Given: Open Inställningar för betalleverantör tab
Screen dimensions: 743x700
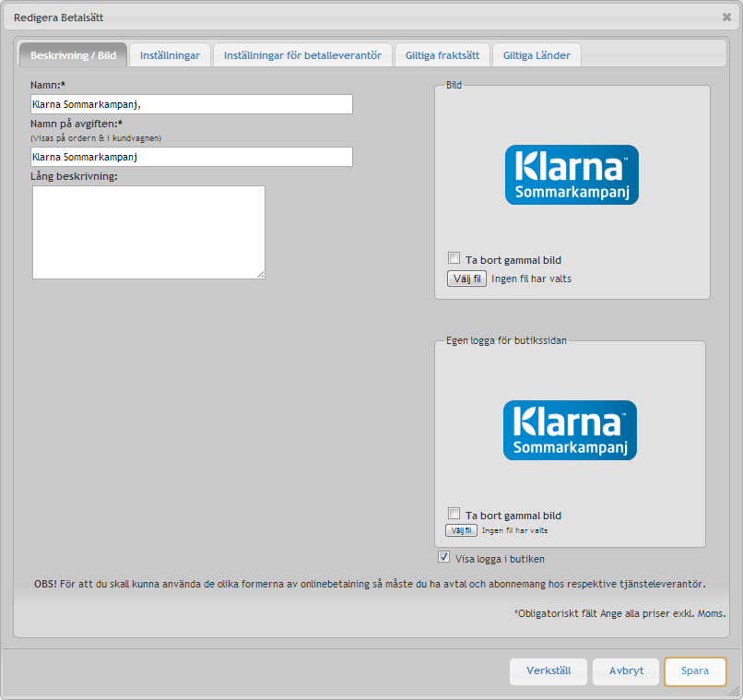Looking at the screenshot, I should (302, 55).
